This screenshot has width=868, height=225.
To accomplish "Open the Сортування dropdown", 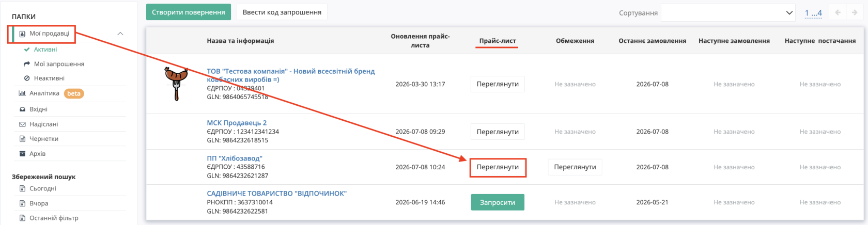I will pyautogui.click(x=728, y=13).
